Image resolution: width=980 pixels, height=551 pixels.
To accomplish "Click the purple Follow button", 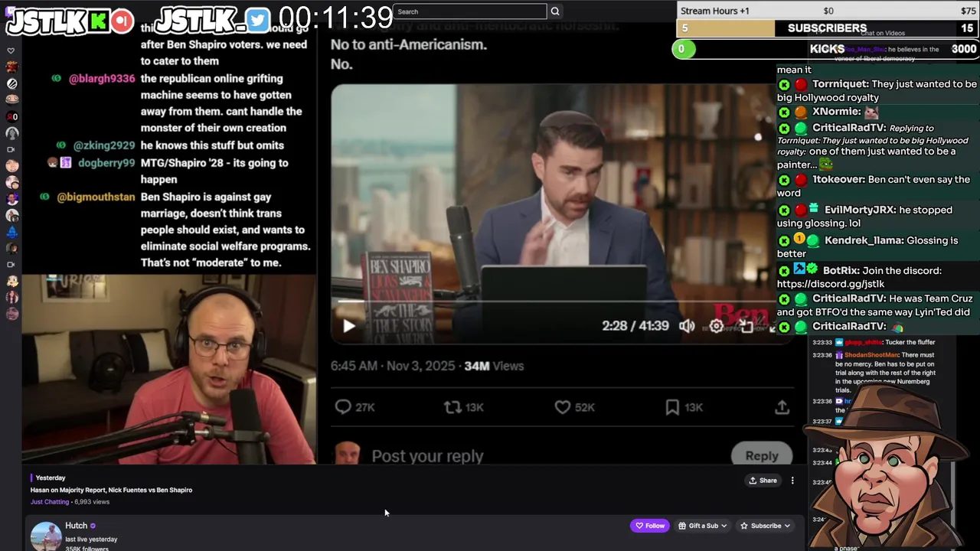I will 648,526.
